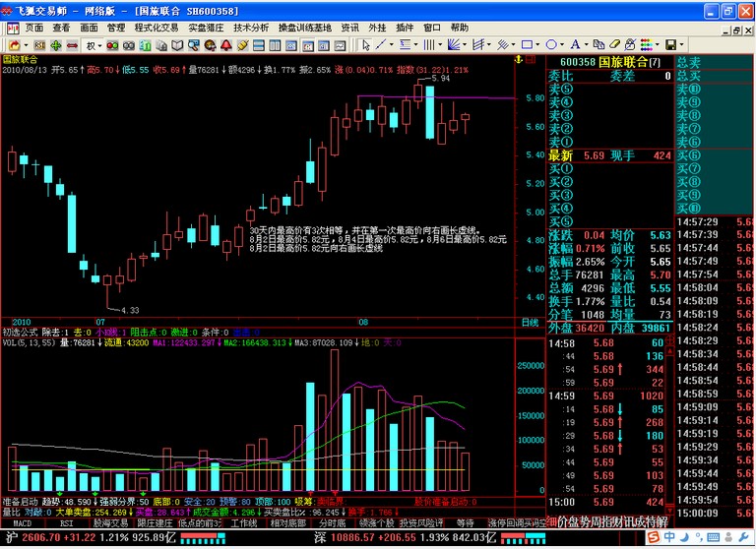This screenshot has width=756, height=549.
Task: Click the 权 adjustment toolbar button
Action: tap(91, 45)
